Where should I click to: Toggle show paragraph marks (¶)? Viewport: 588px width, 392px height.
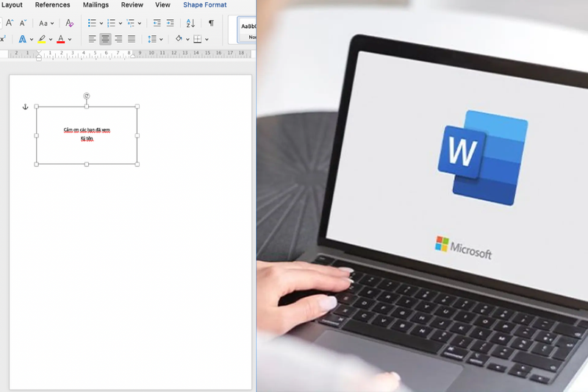point(211,23)
